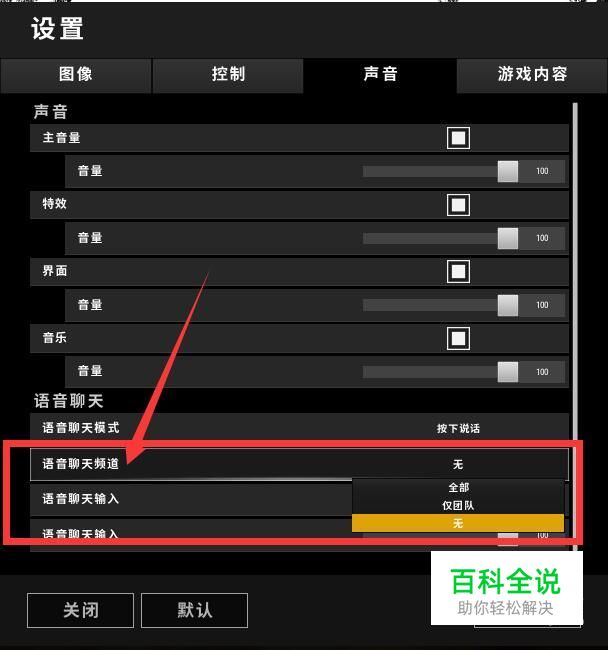This screenshot has height=650, width=608.
Task: Choose the highlighted 无 option
Action: click(458, 523)
